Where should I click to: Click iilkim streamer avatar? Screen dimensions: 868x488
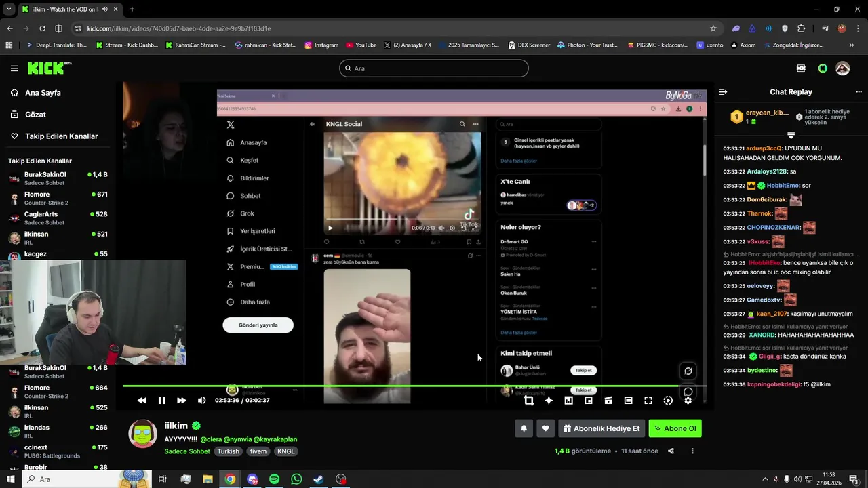pyautogui.click(x=142, y=434)
